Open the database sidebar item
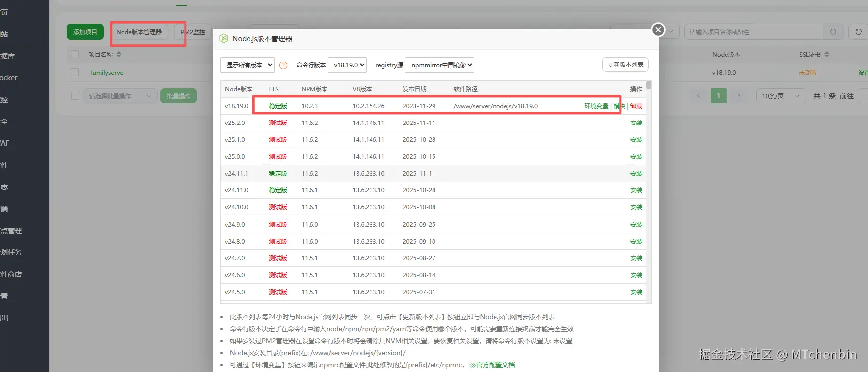Screen dimensions: 868x372 (7, 56)
